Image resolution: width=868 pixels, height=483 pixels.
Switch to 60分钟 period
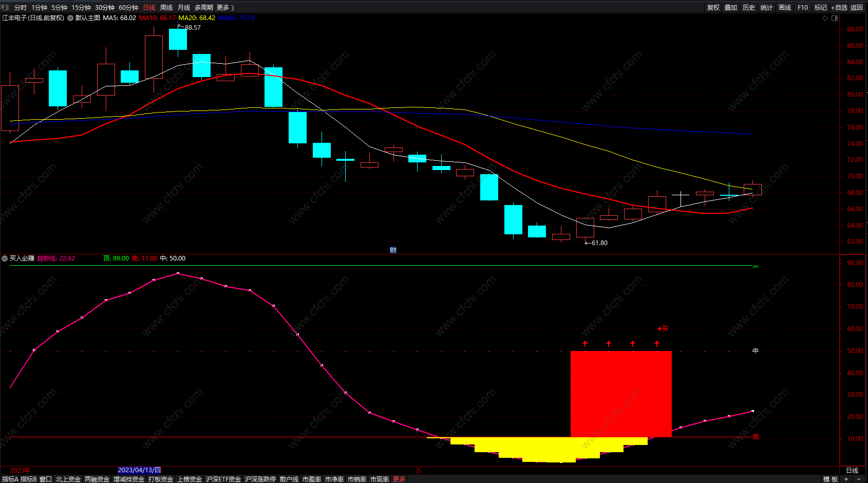pos(128,7)
